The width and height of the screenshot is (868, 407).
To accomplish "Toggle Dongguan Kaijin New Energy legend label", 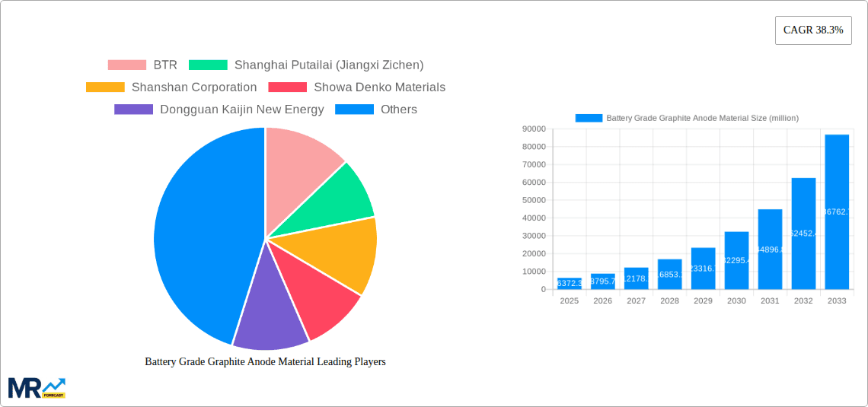I will [242, 110].
